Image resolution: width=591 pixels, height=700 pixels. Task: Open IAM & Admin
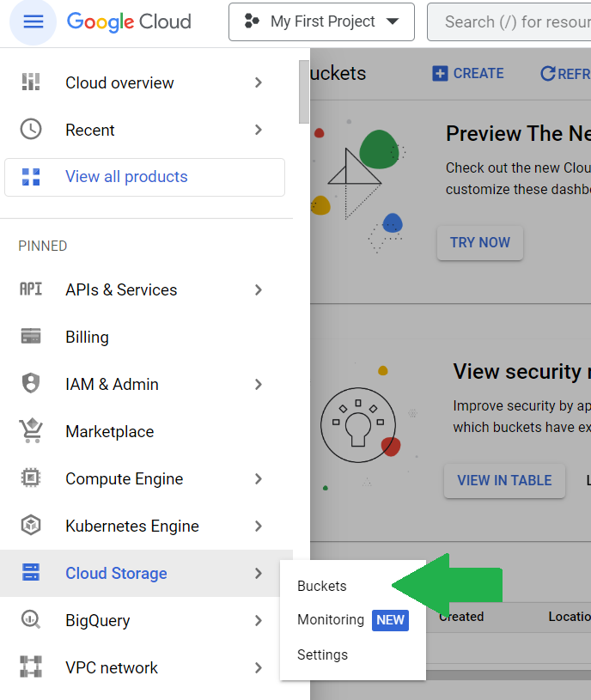point(112,385)
